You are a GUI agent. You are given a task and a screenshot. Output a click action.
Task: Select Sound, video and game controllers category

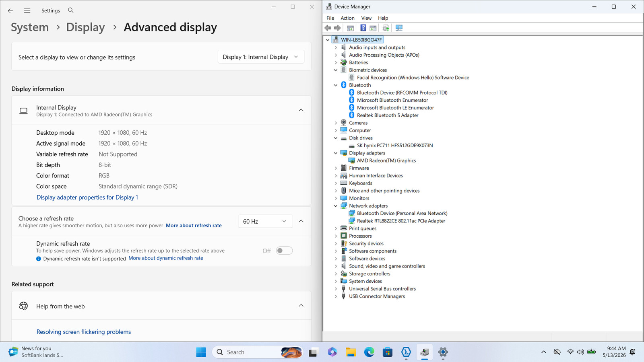(x=387, y=266)
